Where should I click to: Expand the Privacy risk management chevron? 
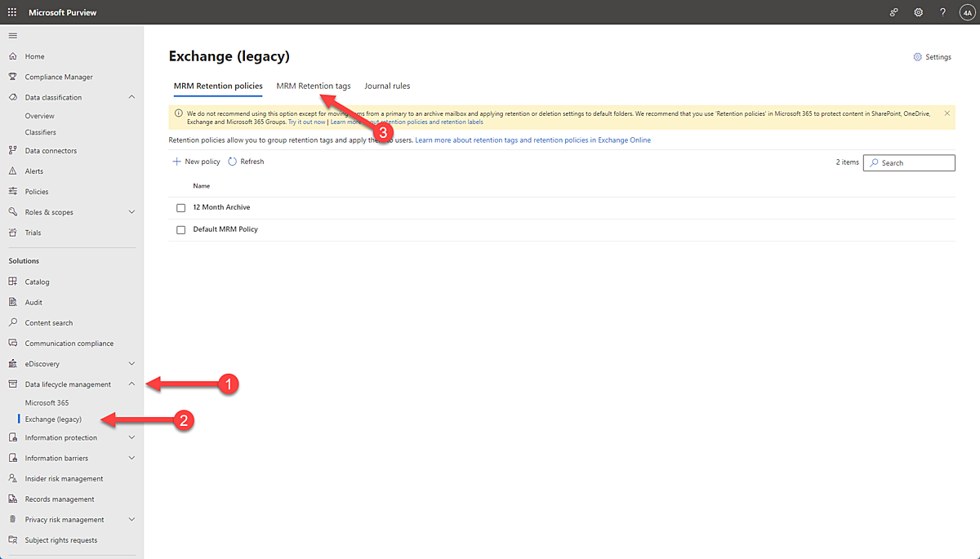(x=132, y=519)
